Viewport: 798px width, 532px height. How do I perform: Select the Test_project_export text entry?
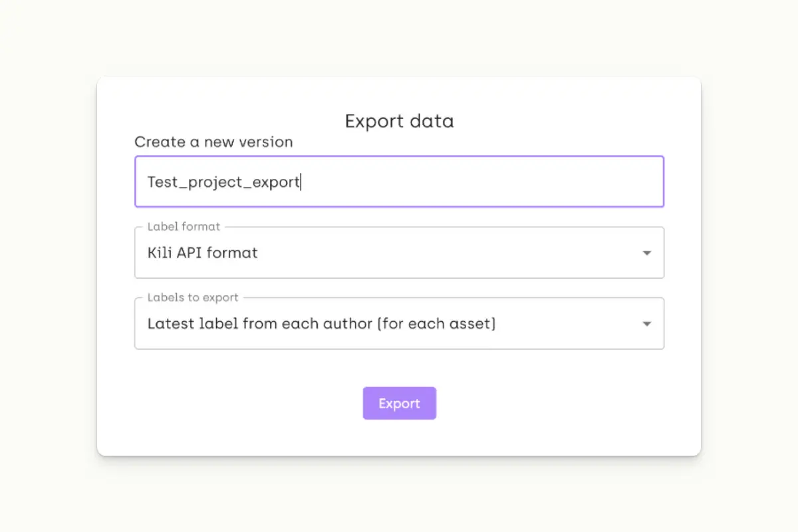pos(223,181)
